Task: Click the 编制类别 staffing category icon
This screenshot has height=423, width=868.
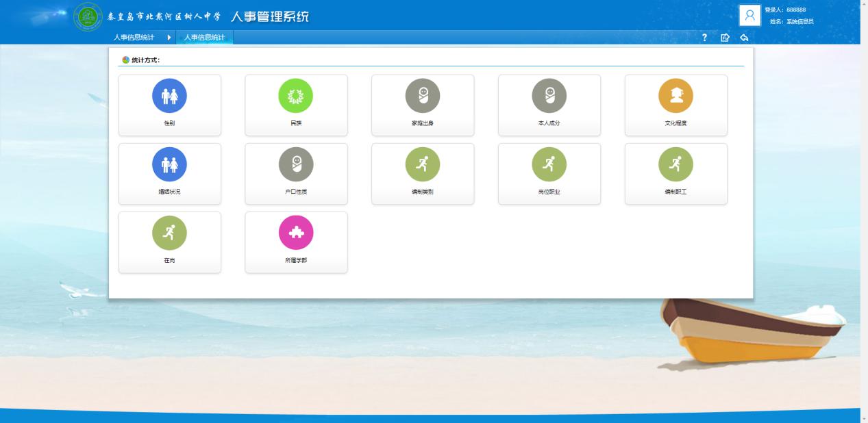Action: click(x=423, y=164)
